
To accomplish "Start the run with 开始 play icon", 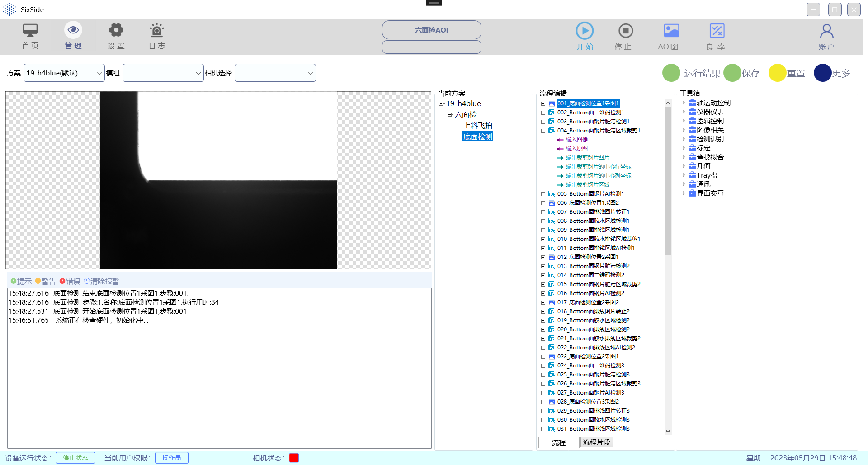I will 585,31.
